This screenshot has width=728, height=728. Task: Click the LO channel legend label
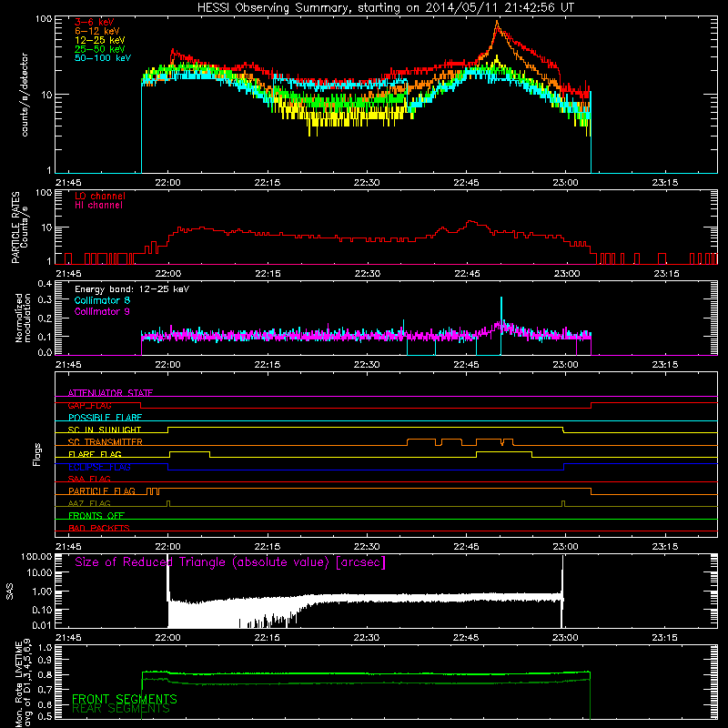tap(100, 196)
